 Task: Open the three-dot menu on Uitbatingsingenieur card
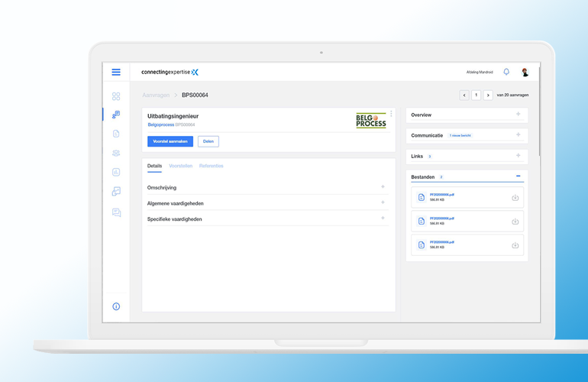point(391,113)
